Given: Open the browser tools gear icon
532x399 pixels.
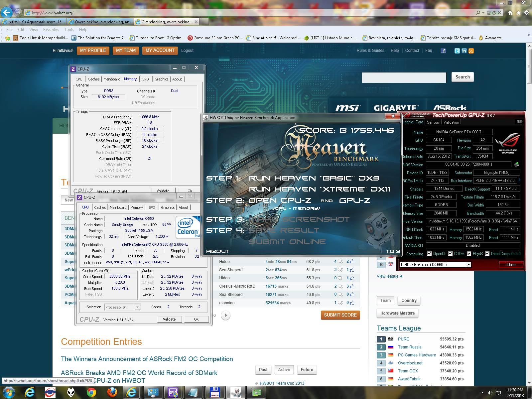Looking at the screenshot, I should pos(527,13).
